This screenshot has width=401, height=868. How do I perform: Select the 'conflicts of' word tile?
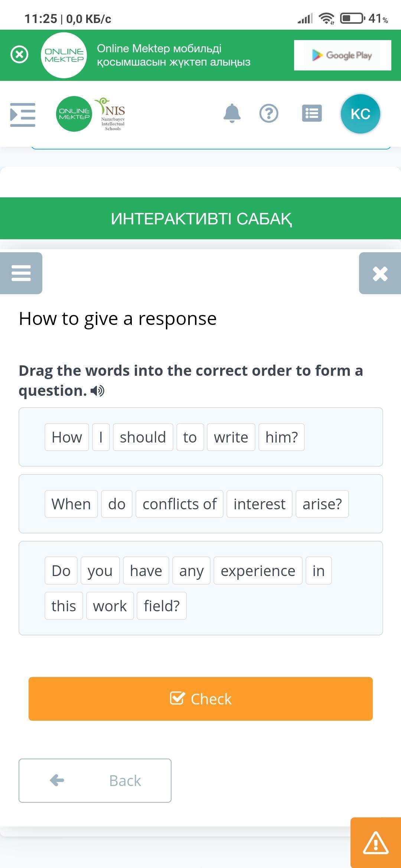pyautogui.click(x=179, y=504)
